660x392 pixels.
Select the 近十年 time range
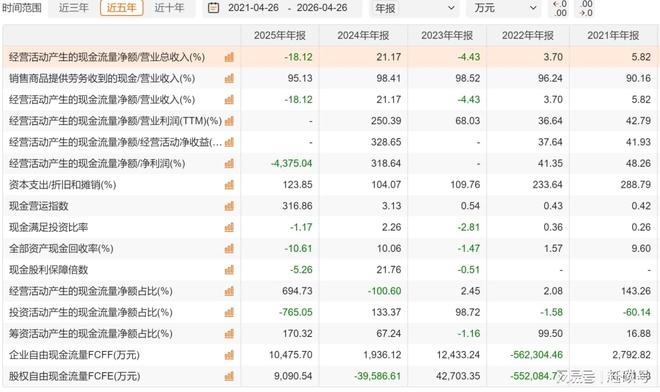click(x=169, y=8)
